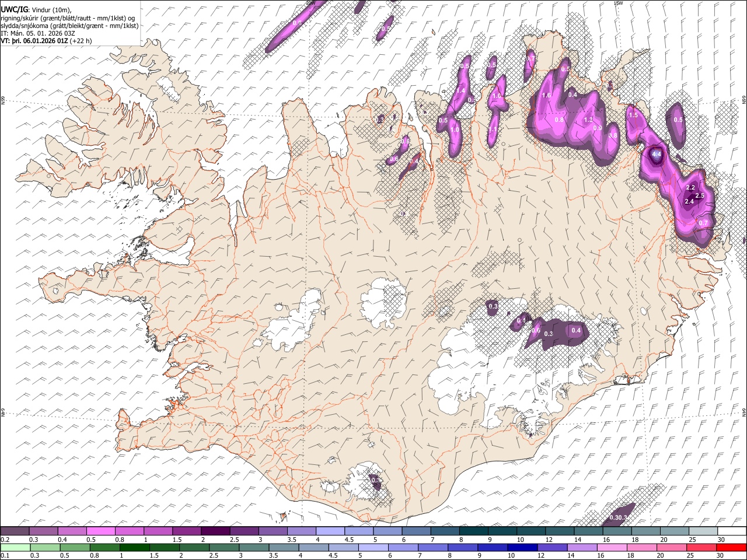This screenshot has height=560, width=747.
Task: Select the bright red 30 swatch in lower scale
Action: (x=731, y=547)
